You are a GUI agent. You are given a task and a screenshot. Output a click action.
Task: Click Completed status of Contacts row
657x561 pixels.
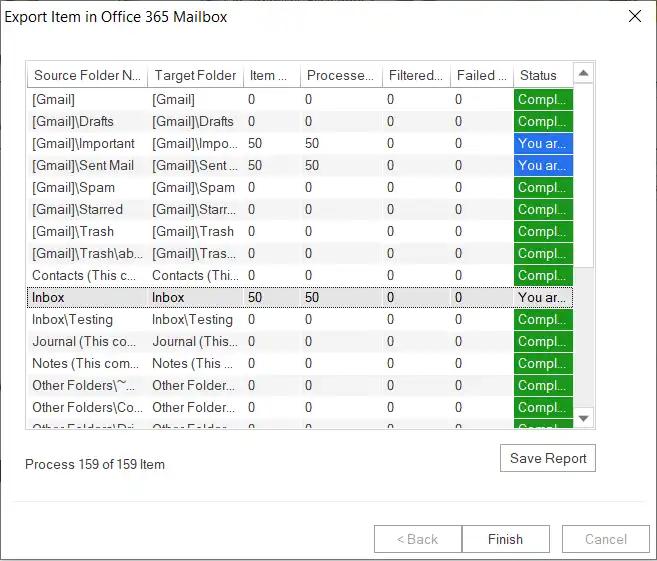point(543,276)
